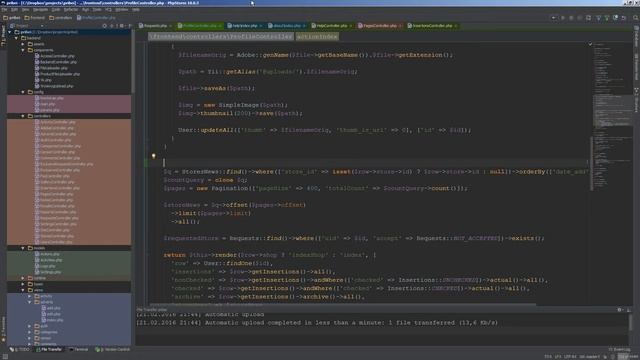Viewport: 640px width, 360px height.
Task: Open the Edit menu
Action: (14, 10)
